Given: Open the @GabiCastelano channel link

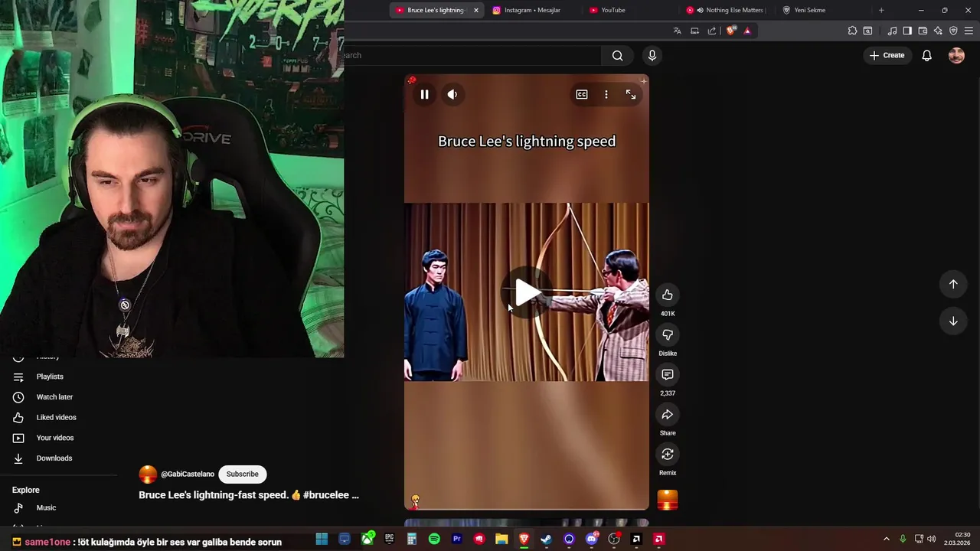Looking at the screenshot, I should tap(188, 474).
